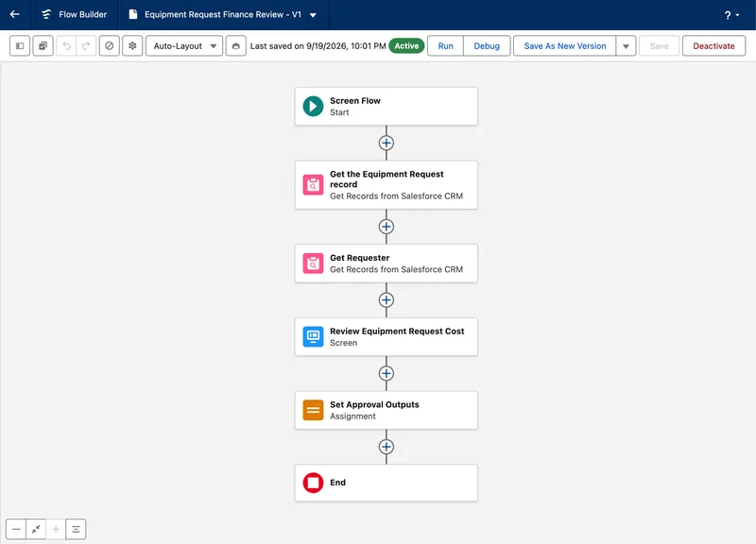Viewport: 756px width, 544px height.
Task: Toggle the toolbox sidebar panel icon
Action: [x=20, y=45]
